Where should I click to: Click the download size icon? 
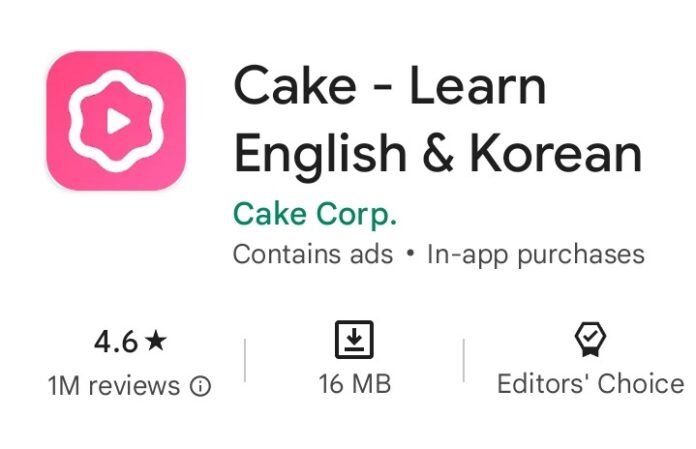354,339
